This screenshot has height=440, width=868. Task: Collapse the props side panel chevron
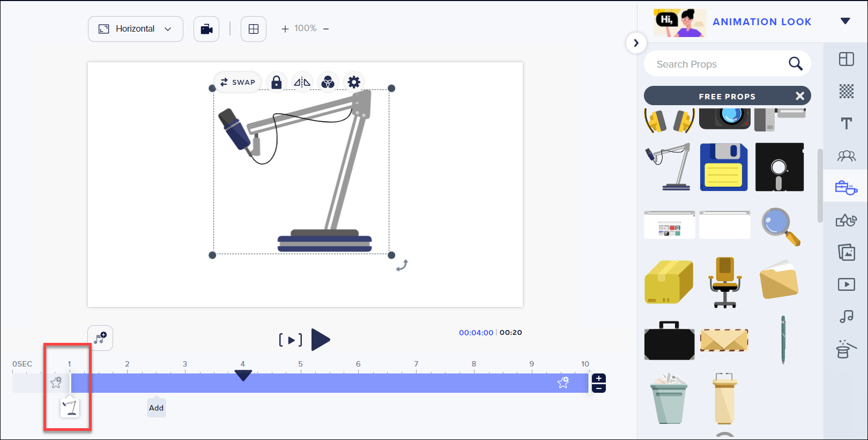click(636, 43)
